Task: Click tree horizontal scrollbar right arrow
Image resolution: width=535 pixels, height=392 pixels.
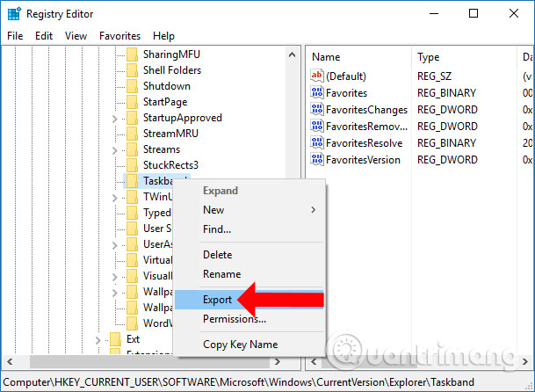Action: (x=278, y=361)
